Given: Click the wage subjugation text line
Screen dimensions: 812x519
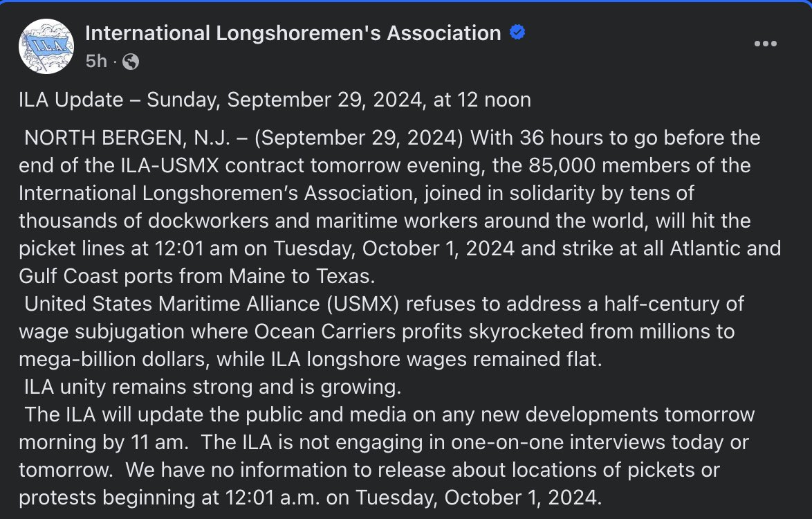Looking at the screenshot, I should coord(376,331).
